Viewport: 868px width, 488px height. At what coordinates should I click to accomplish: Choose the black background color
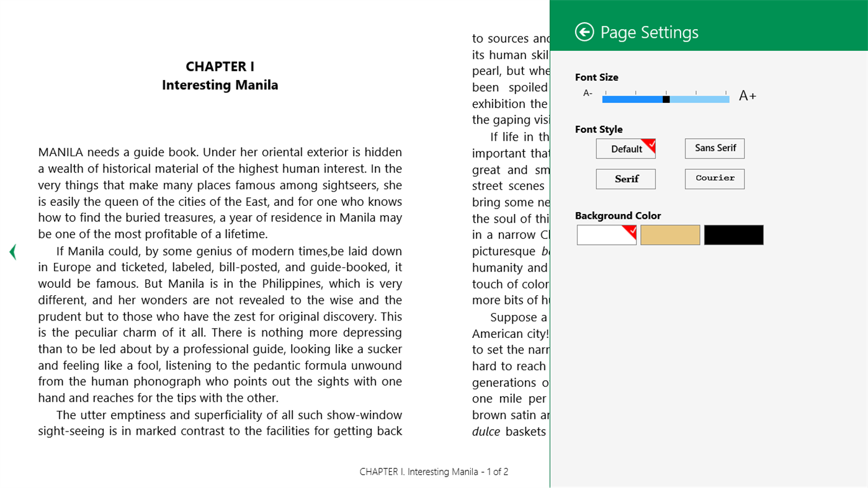tap(734, 234)
